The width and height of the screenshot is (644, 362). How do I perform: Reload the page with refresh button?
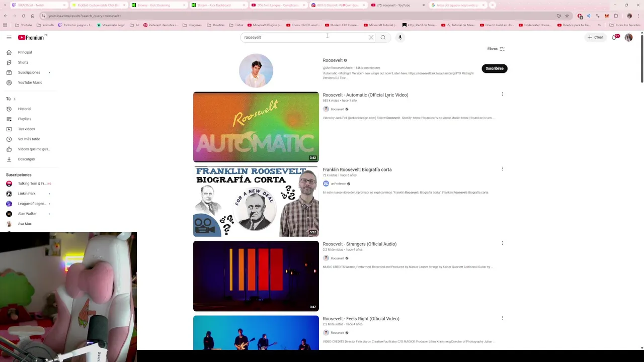23,16
